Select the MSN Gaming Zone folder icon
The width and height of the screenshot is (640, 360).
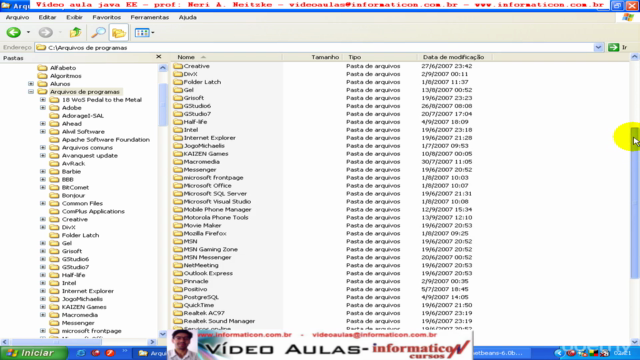178,249
